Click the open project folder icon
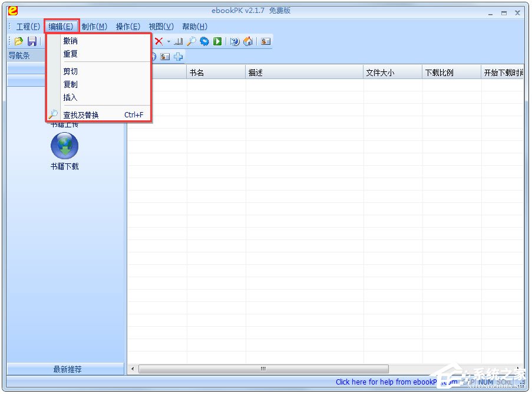Image resolution: width=532 pixels, height=394 pixels. coord(19,41)
